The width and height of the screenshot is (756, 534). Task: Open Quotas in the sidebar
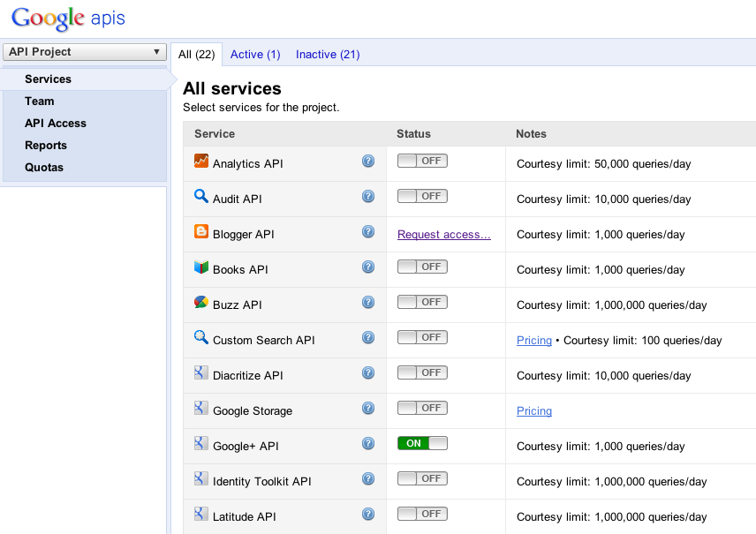coord(44,168)
